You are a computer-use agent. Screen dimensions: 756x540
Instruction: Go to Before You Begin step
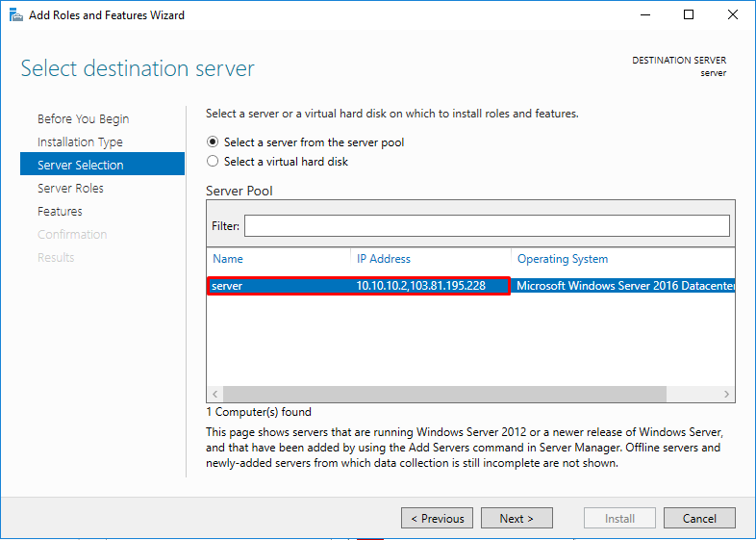click(83, 118)
